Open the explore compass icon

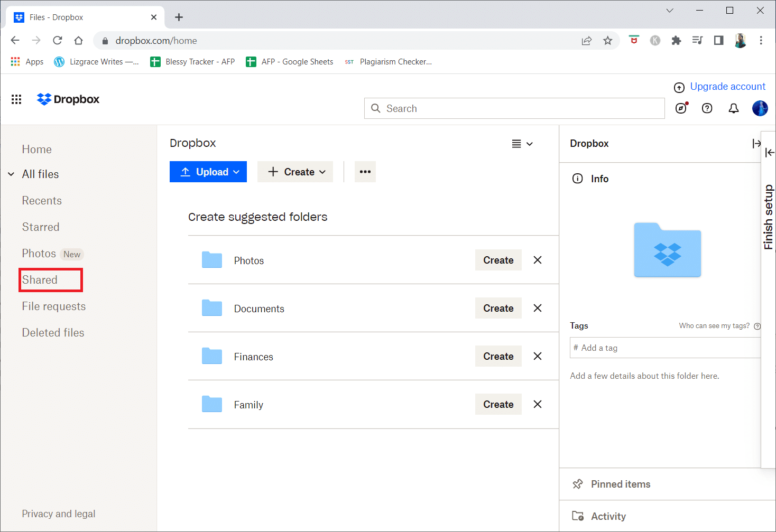pos(681,108)
